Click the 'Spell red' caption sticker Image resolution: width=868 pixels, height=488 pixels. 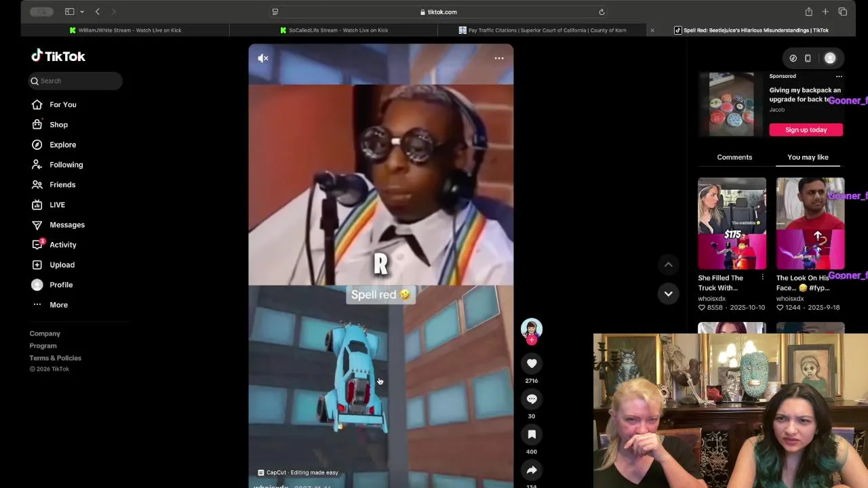tap(380, 295)
